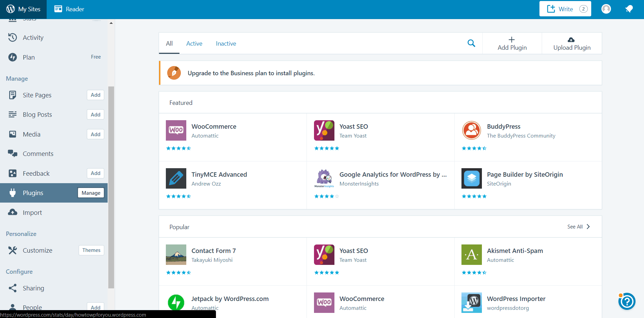Open the Sharing sidebar item

click(54, 288)
